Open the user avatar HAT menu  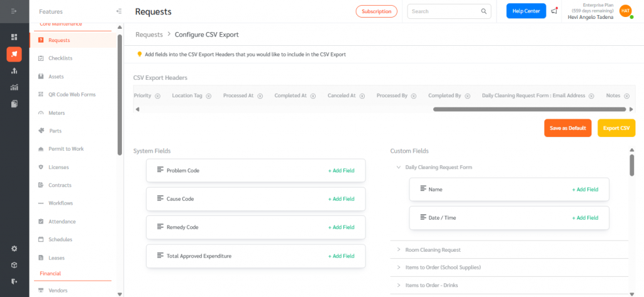click(x=625, y=11)
